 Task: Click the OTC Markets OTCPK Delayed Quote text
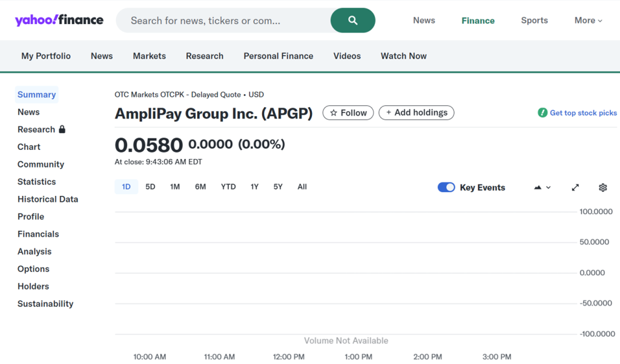coord(189,95)
